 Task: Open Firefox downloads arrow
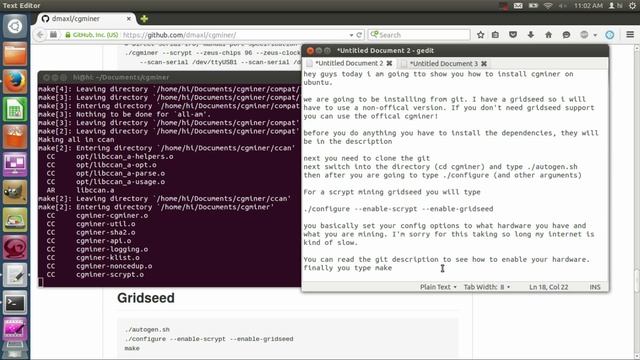point(531,35)
